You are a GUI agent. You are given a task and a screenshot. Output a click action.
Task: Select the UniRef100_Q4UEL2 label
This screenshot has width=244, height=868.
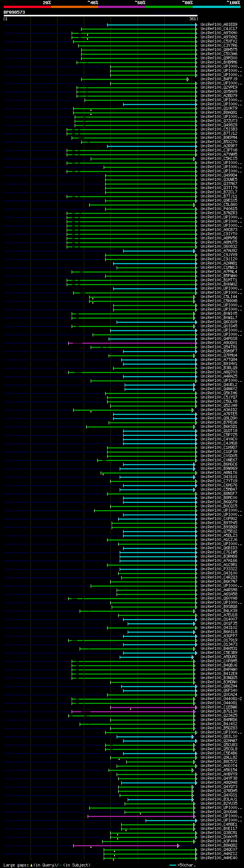point(219,385)
